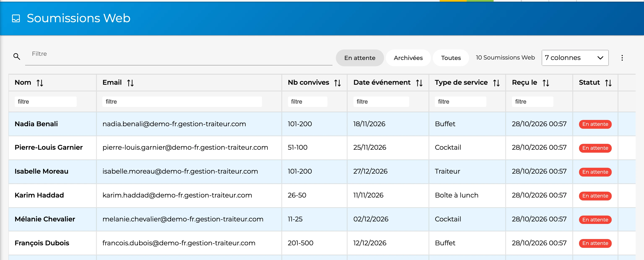Screen dimensions: 644x260
Task: Select Pierre-Louis Garnier name cell
Action: click(x=52, y=147)
